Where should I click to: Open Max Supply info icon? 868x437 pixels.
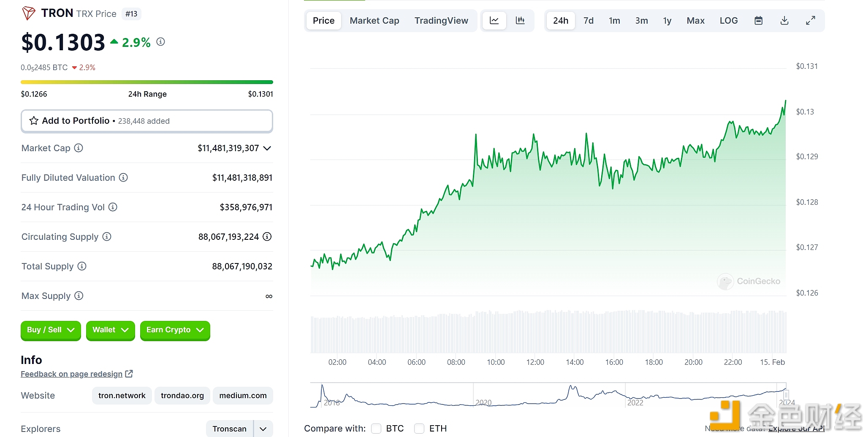point(79,296)
